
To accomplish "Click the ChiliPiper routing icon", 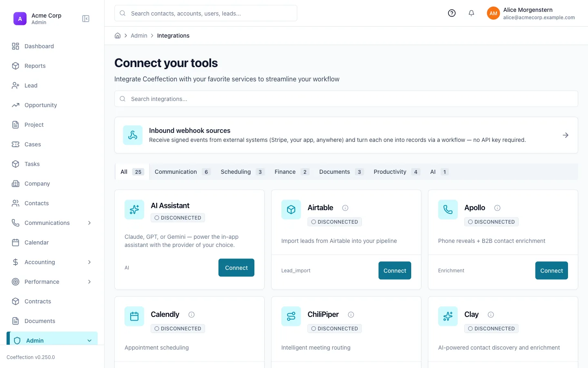I will pyautogui.click(x=291, y=316).
